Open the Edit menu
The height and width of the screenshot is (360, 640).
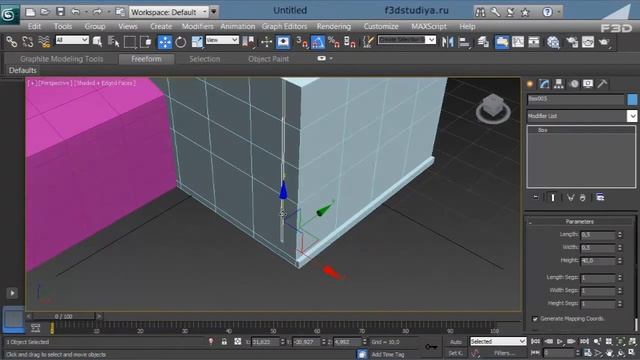point(34,26)
